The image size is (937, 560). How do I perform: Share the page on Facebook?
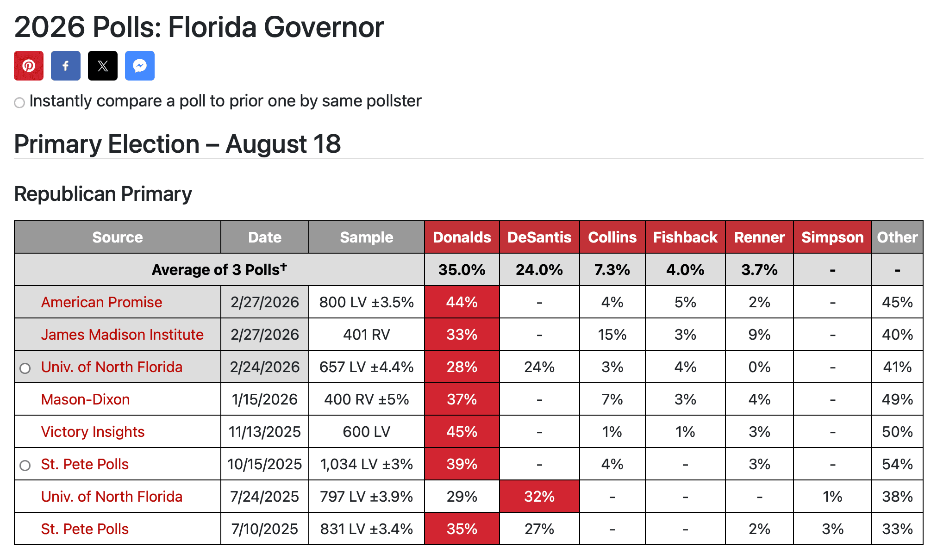[65, 66]
